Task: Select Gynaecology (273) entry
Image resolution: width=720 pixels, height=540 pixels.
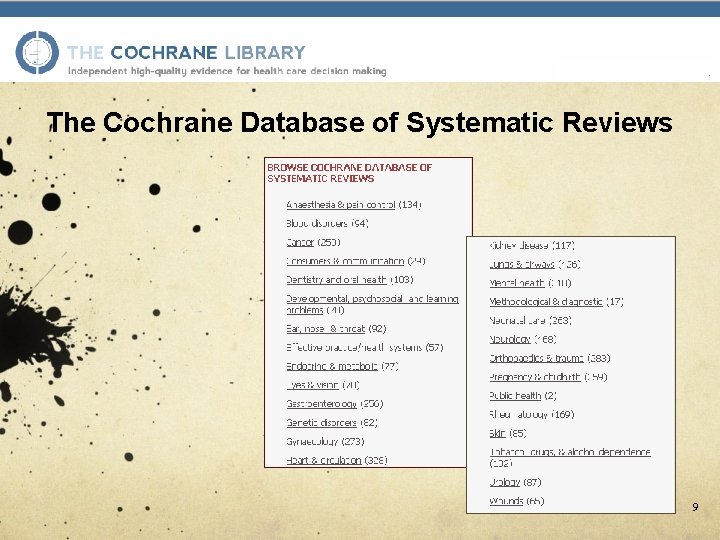Action: 325,442
